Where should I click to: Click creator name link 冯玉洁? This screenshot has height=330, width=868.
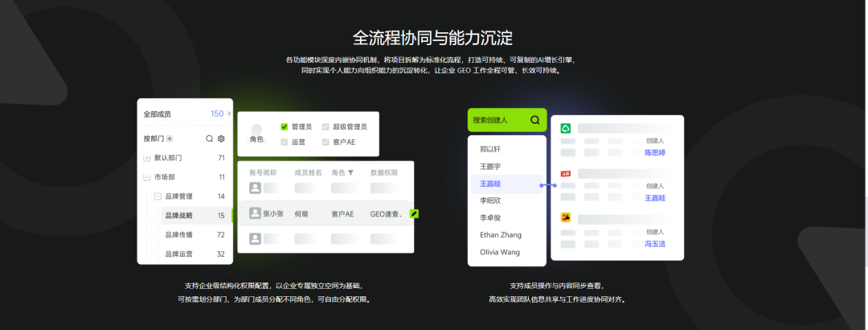tap(655, 244)
